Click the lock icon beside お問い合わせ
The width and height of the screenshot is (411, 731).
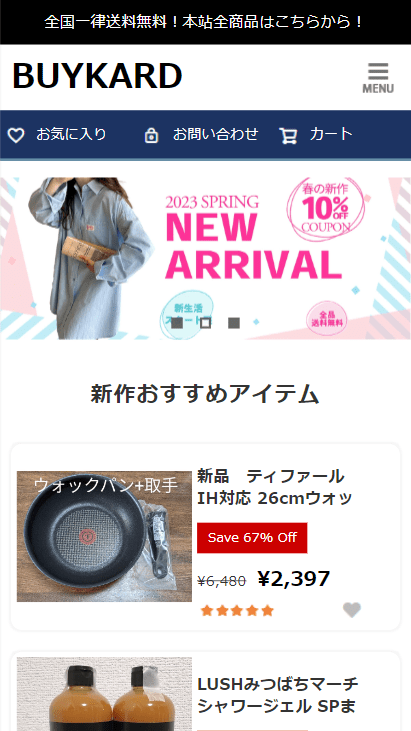[151, 136]
